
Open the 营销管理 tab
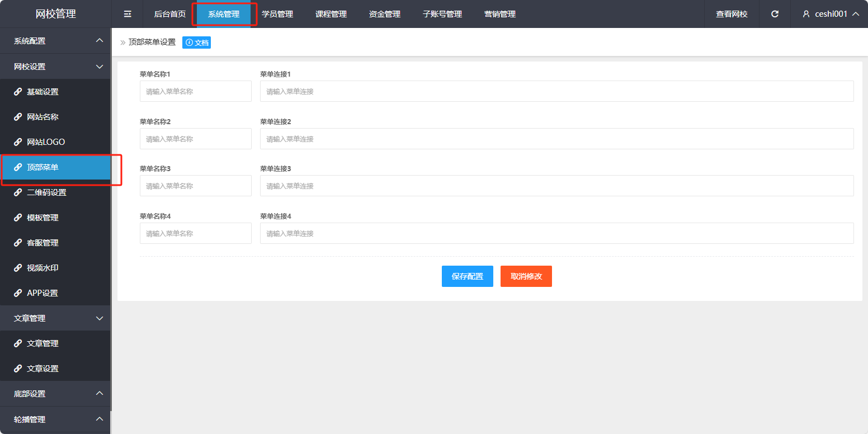point(500,14)
